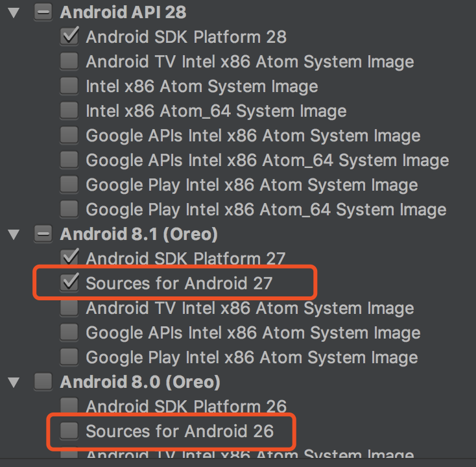Toggle the Android 8.1 (Oreo) group checkbox
Screen dimensions: 476x467
click(x=43, y=233)
